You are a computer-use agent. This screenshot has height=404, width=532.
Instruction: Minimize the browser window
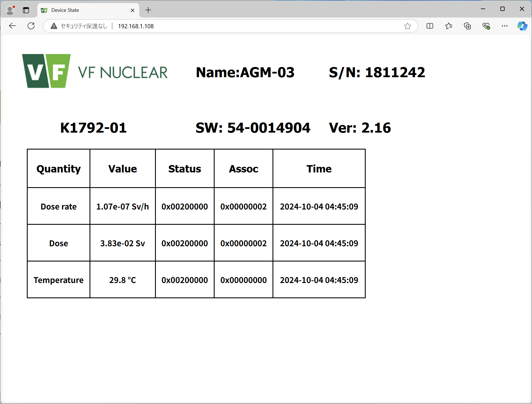pyautogui.click(x=483, y=9)
